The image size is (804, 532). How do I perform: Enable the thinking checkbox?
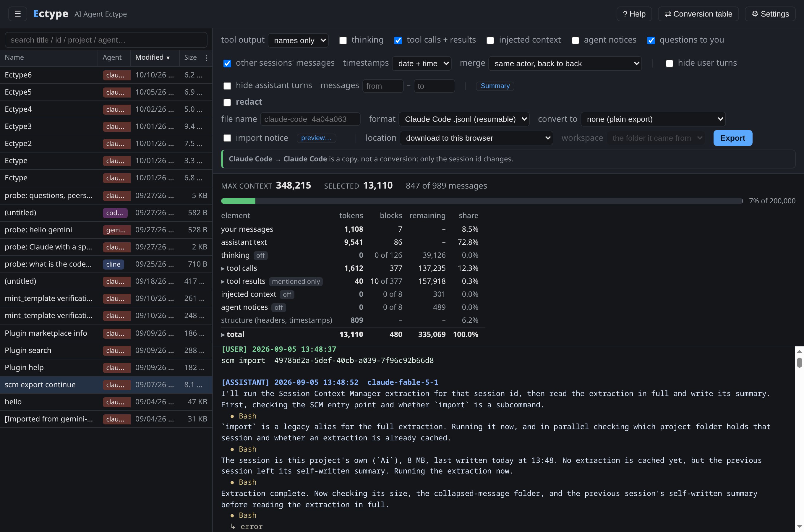pyautogui.click(x=343, y=40)
